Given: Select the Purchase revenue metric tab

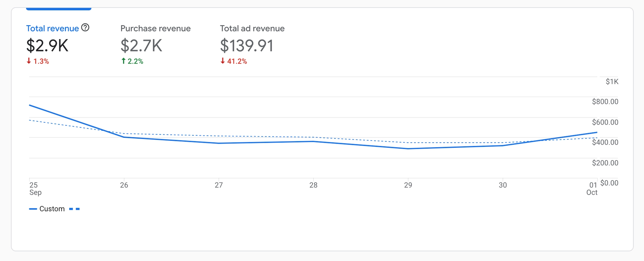Looking at the screenshot, I should pos(155,29).
